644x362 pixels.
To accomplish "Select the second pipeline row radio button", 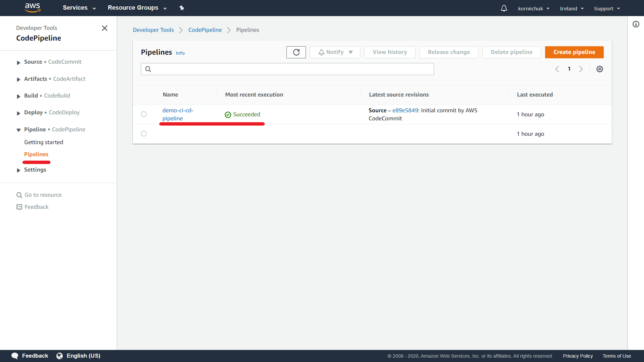I will pyautogui.click(x=144, y=134).
